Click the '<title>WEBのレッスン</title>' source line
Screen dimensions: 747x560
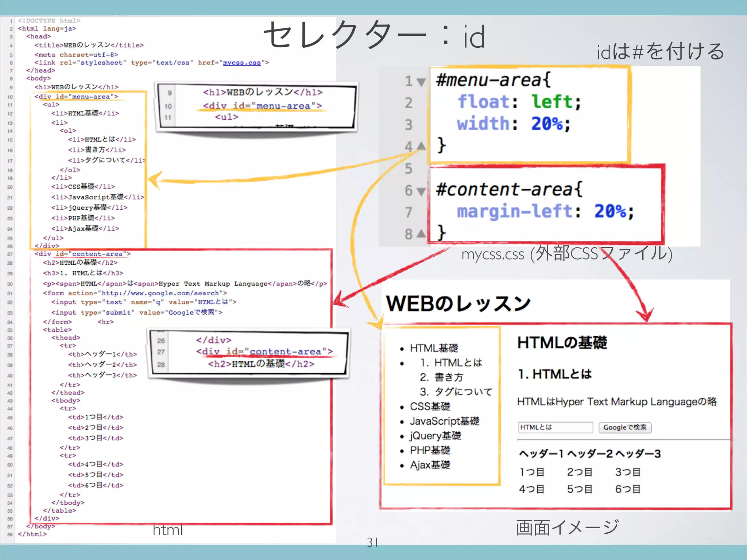[89, 45]
